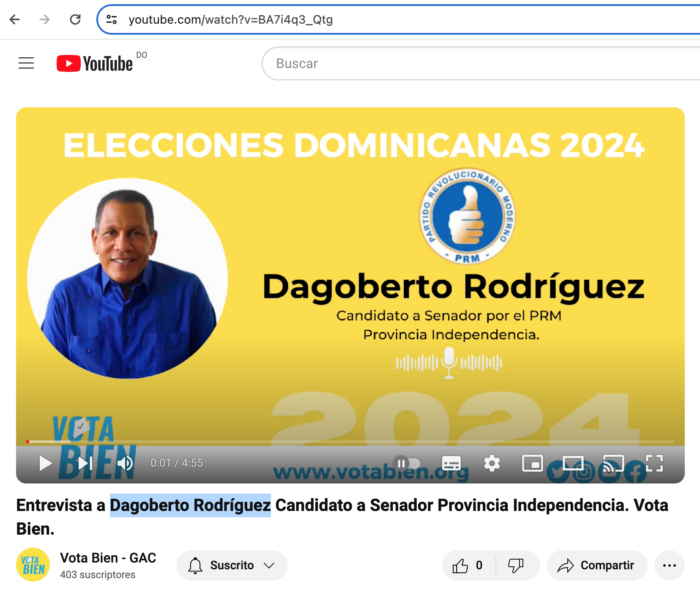Open the player settings gear
The width and height of the screenshot is (700, 590).
pyautogui.click(x=492, y=464)
